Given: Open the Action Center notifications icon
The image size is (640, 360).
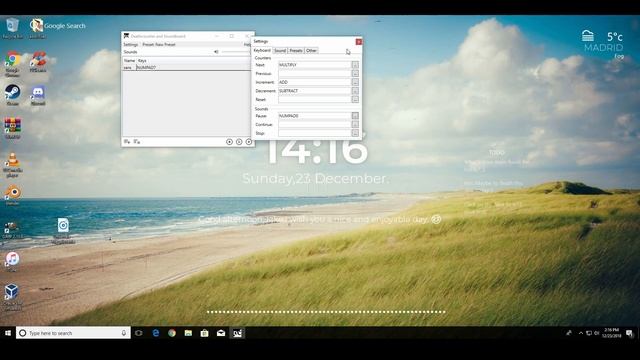Looking at the screenshot, I should (x=629, y=333).
